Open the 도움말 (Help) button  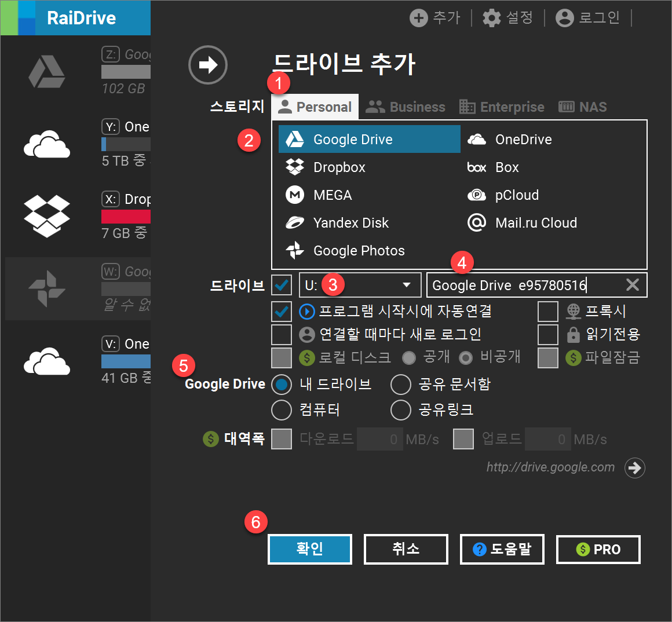pos(502,549)
